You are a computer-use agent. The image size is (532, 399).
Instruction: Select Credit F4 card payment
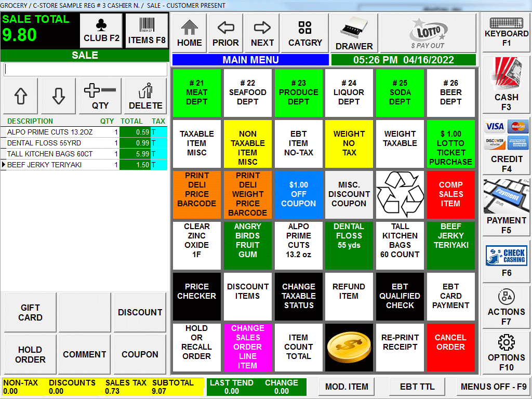pos(506,146)
